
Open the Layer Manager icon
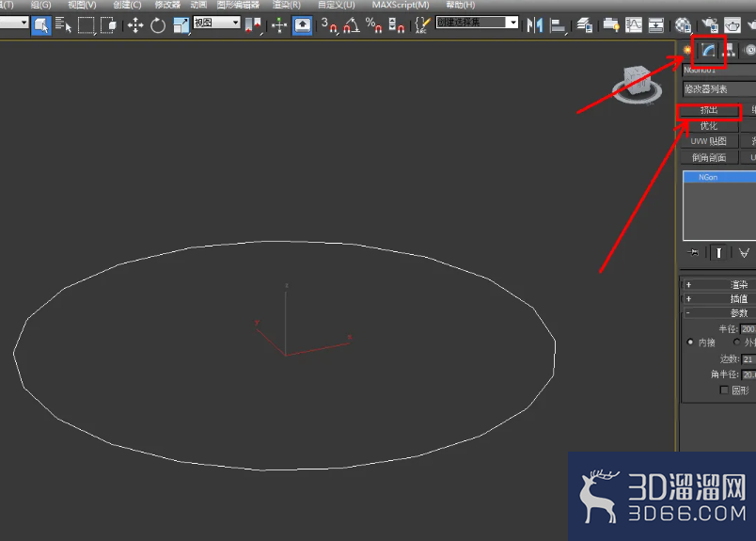[x=585, y=25]
